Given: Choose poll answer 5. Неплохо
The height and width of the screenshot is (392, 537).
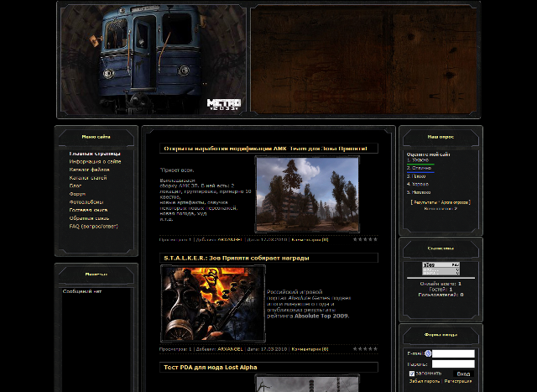Looking at the screenshot, I should (419, 192).
